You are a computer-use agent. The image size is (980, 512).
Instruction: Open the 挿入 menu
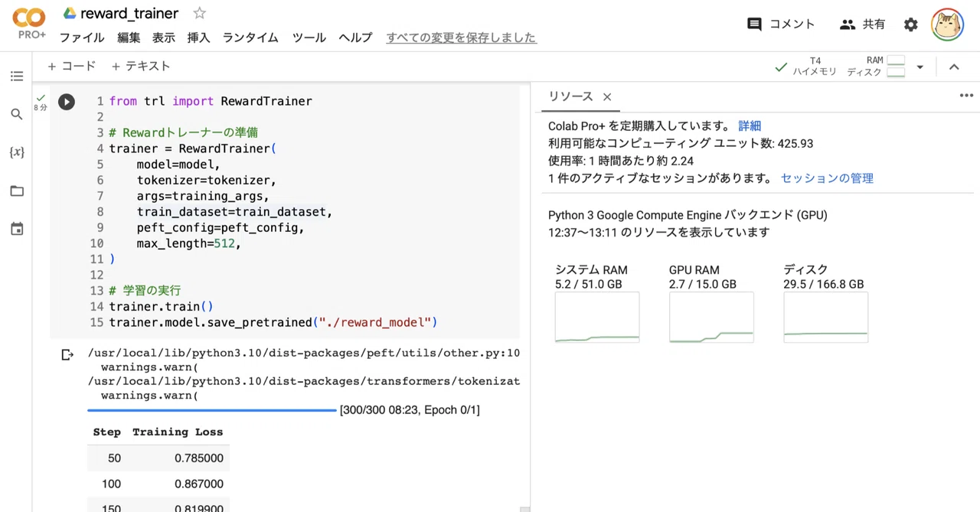[x=199, y=38]
